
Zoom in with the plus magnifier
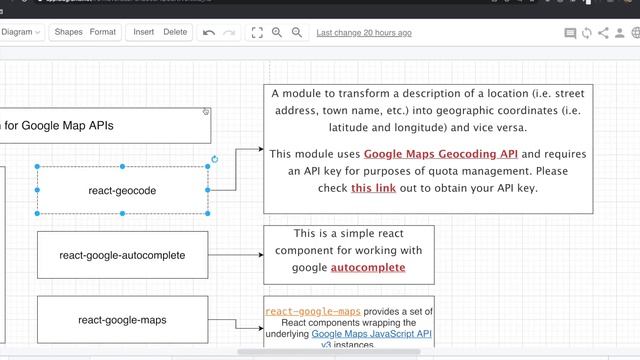[x=277, y=33]
